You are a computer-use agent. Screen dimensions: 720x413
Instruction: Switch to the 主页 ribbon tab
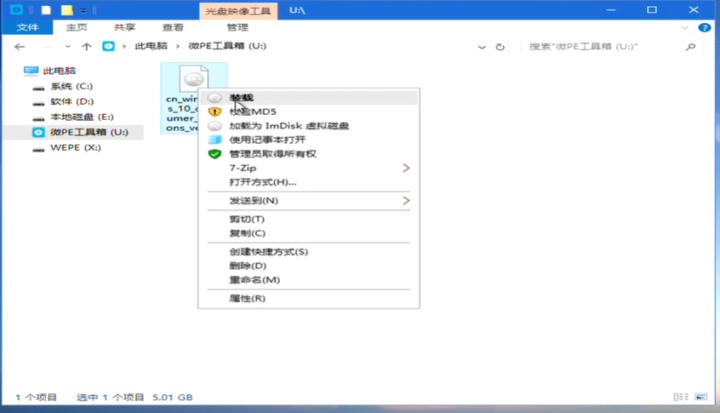click(x=76, y=28)
